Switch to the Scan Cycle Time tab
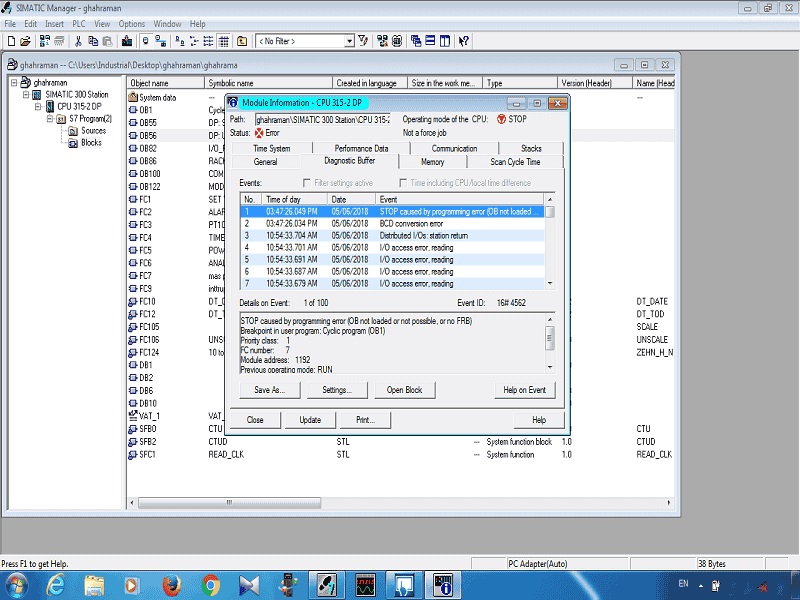Image resolution: width=800 pixels, height=600 pixels. click(515, 162)
